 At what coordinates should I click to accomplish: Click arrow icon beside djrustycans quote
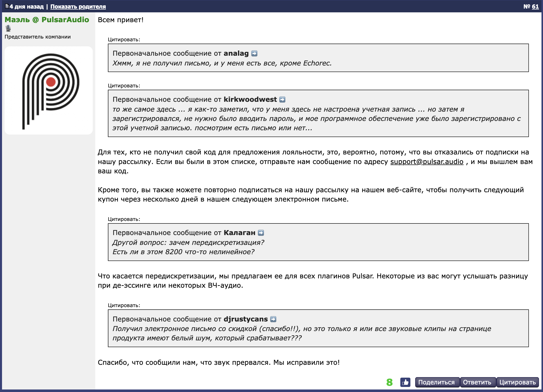[273, 319]
